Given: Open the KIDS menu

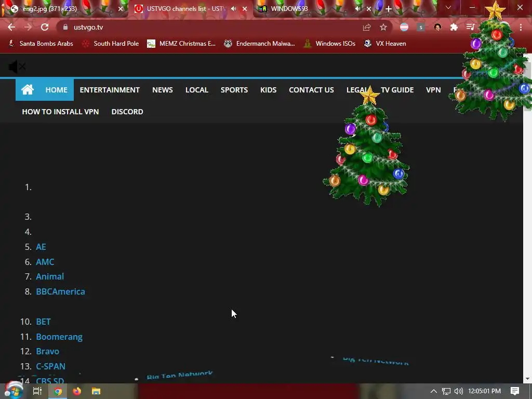Looking at the screenshot, I should pos(269,90).
